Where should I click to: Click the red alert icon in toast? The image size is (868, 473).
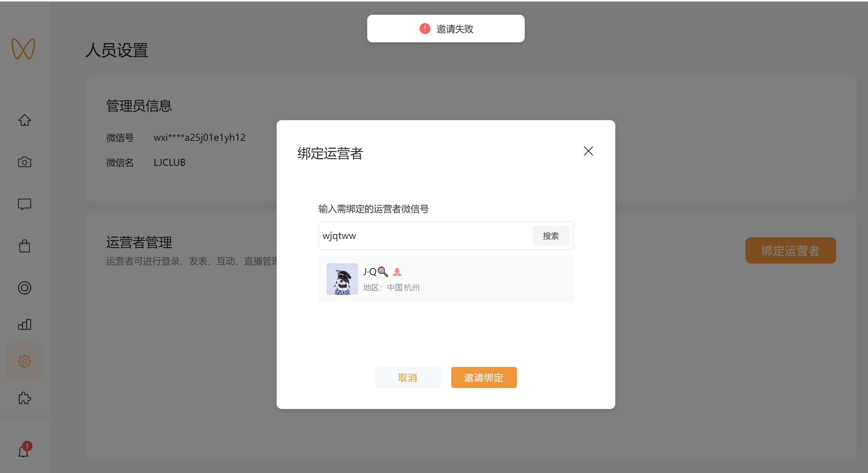point(425,29)
